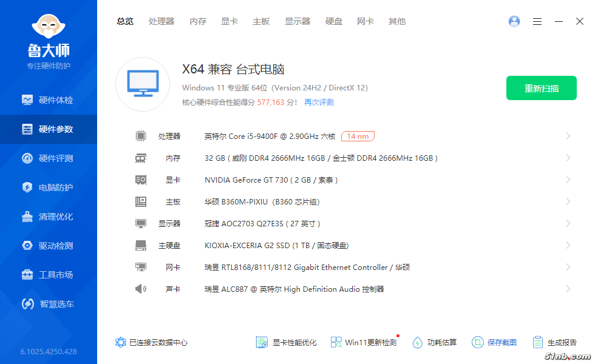Click the 鲁大师 mascot logo
The height and width of the screenshot is (364, 595).
click(x=49, y=26)
